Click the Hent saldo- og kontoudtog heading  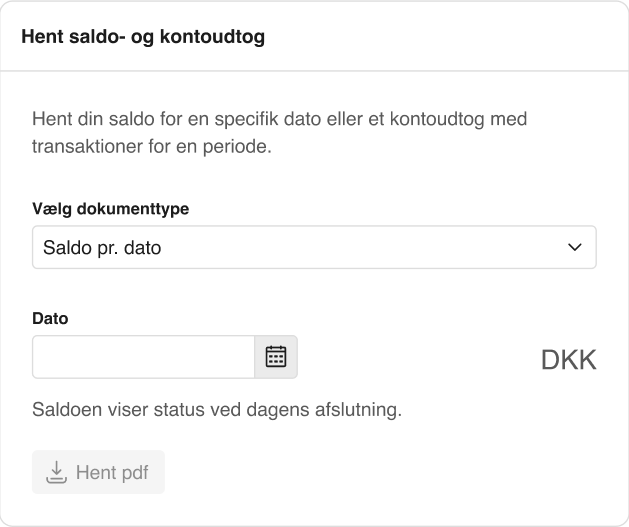click(x=143, y=37)
